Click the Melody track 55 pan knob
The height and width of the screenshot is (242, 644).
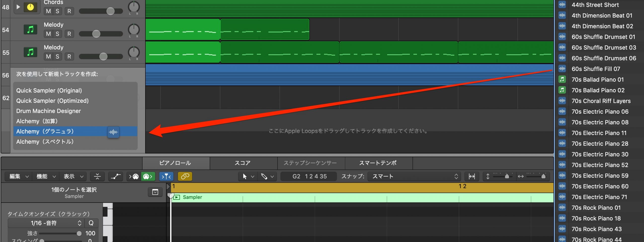(x=134, y=52)
